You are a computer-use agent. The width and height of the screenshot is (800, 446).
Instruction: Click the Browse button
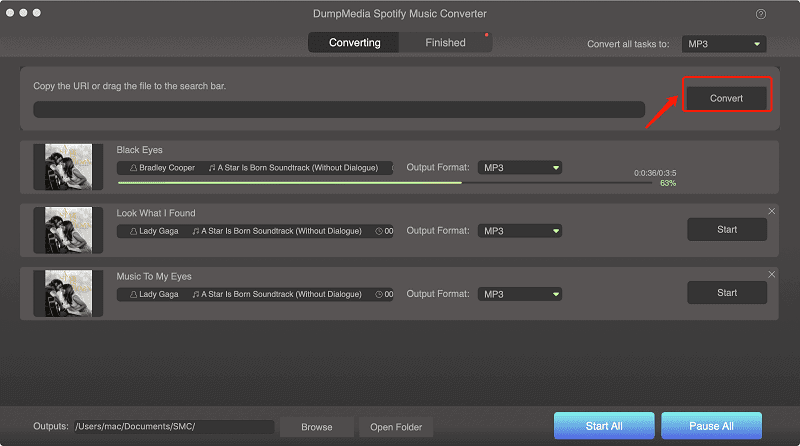(x=317, y=427)
